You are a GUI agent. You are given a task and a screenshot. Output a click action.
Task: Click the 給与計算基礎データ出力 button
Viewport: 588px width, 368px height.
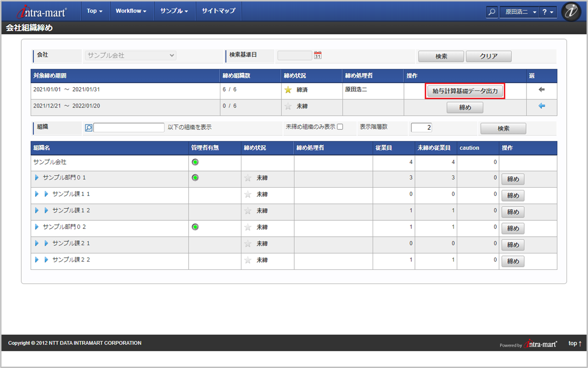(465, 91)
